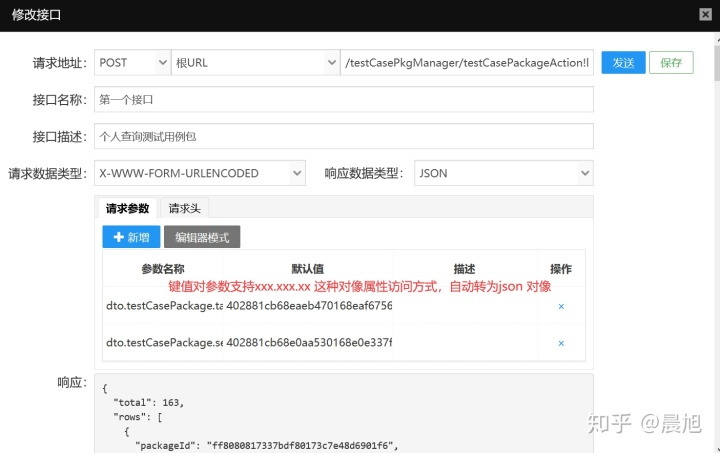Screen dimensions: 720x453
Task: Click the 新增 add parameter button
Action: 131,237
